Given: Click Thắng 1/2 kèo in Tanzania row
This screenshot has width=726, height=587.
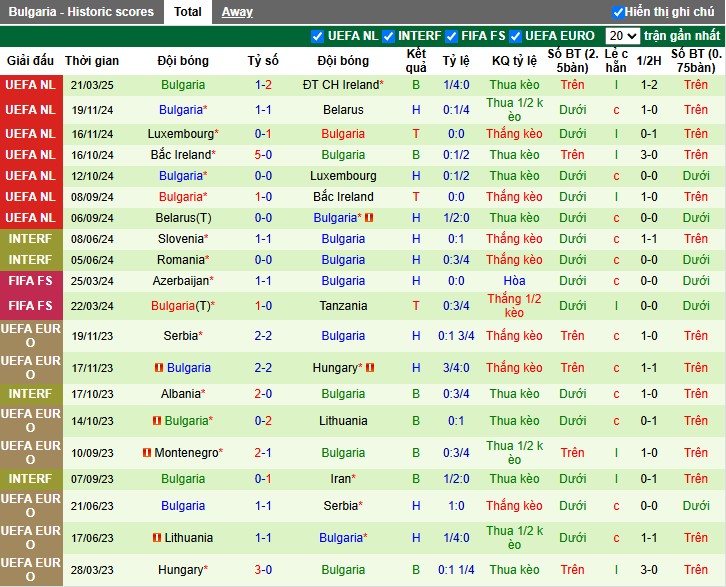Looking at the screenshot, I should [514, 306].
